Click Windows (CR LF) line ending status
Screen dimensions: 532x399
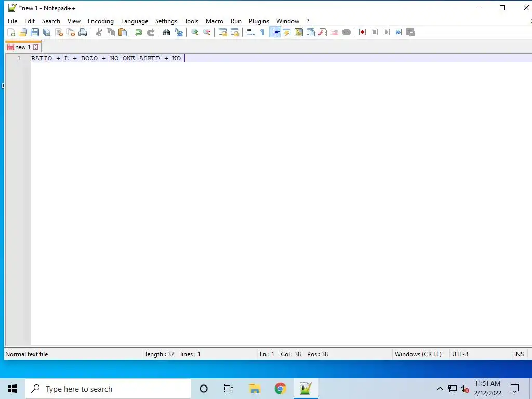[418, 354]
